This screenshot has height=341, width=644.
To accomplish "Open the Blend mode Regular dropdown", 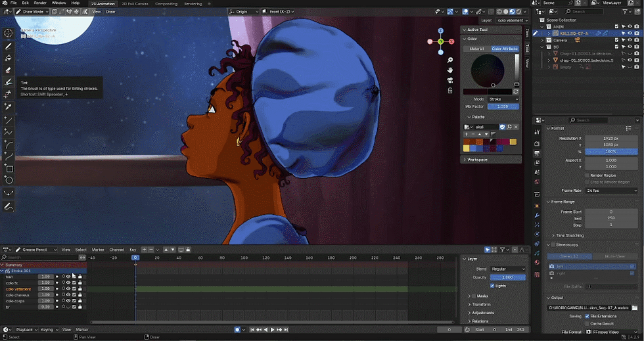I will [x=508, y=269].
